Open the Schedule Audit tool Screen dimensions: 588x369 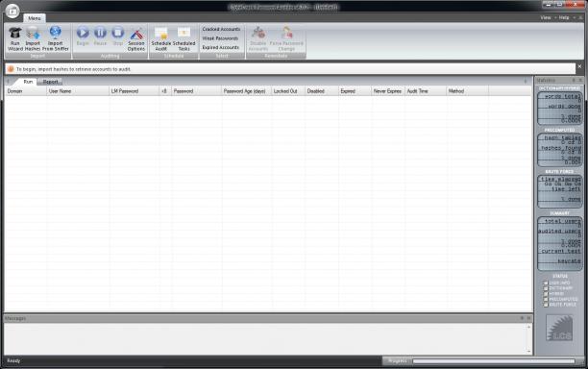pos(160,39)
